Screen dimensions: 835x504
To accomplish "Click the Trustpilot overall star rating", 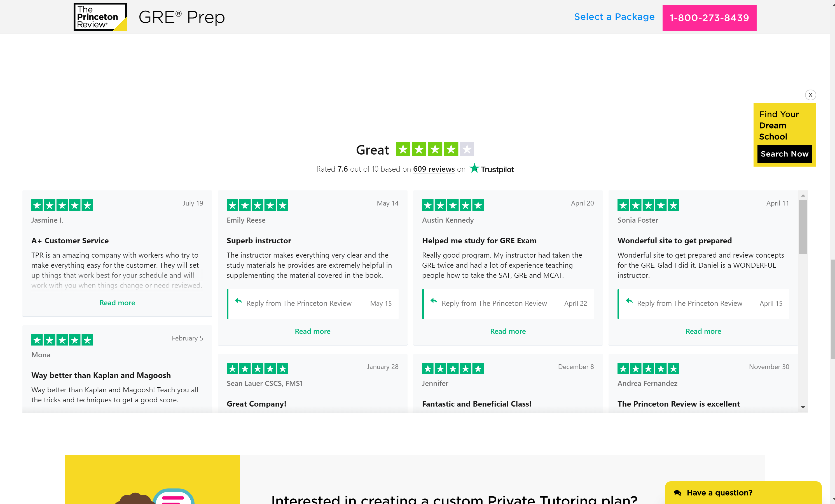I will click(x=434, y=149).
